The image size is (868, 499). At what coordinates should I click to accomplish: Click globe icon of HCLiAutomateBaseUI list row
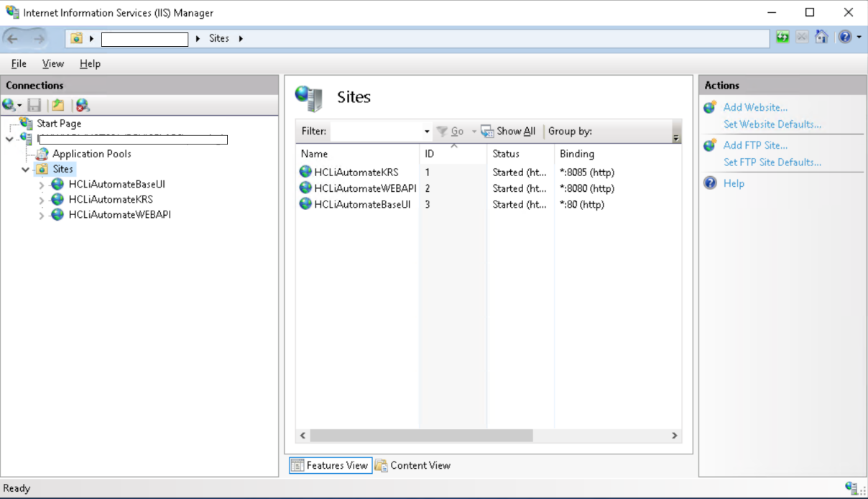click(305, 204)
